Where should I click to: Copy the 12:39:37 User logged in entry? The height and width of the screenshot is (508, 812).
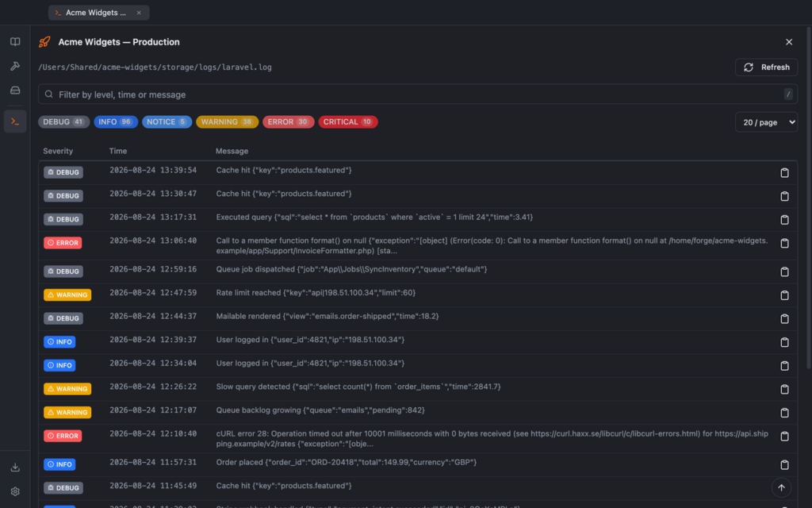pos(784,342)
